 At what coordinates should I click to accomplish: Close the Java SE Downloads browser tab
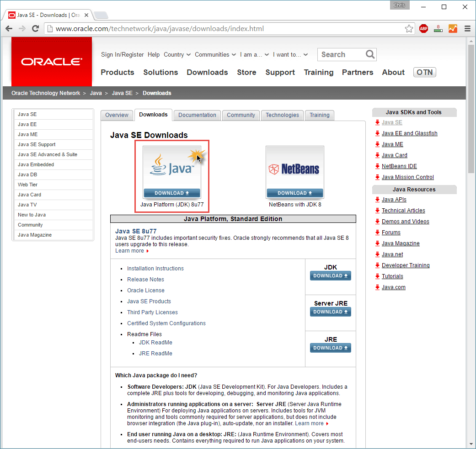[x=86, y=15]
